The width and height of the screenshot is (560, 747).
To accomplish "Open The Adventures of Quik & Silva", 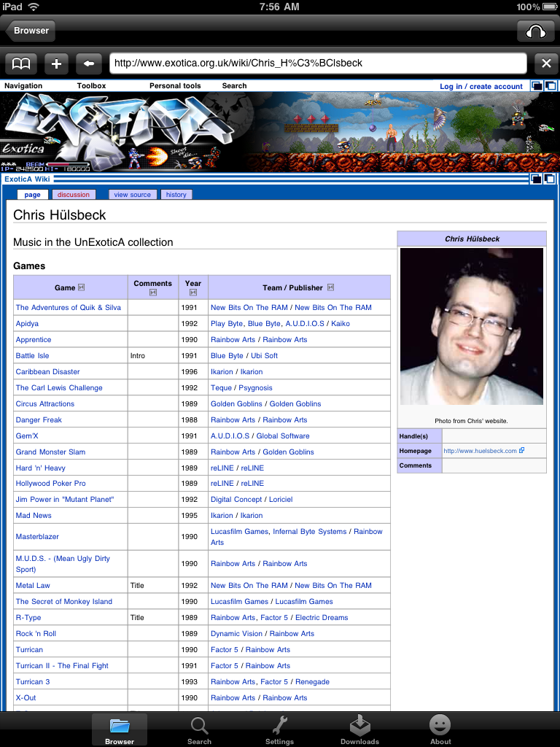I will click(68, 307).
